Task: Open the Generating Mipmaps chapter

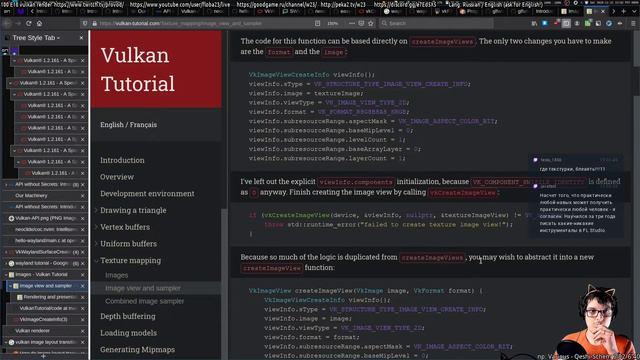Action: 137,350
